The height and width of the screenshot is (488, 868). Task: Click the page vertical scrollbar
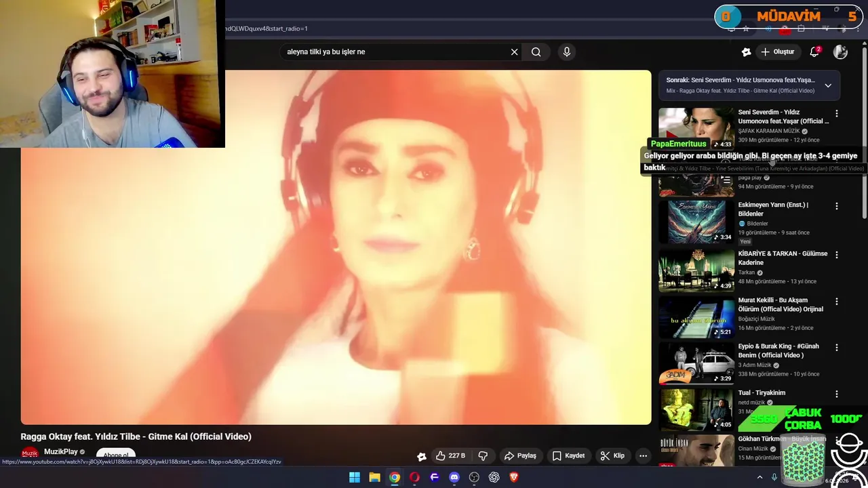pos(865,132)
